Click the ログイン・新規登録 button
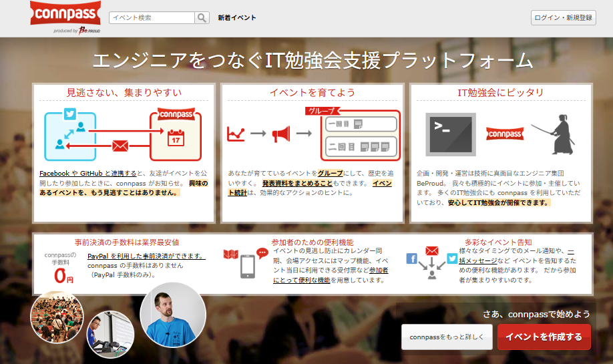The width and height of the screenshot is (613, 364). pyautogui.click(x=563, y=18)
